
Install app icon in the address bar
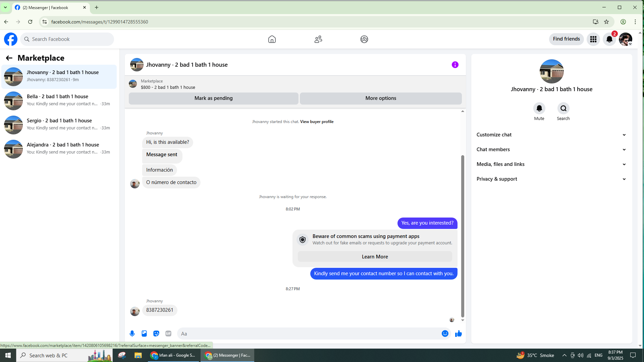tap(596, 22)
